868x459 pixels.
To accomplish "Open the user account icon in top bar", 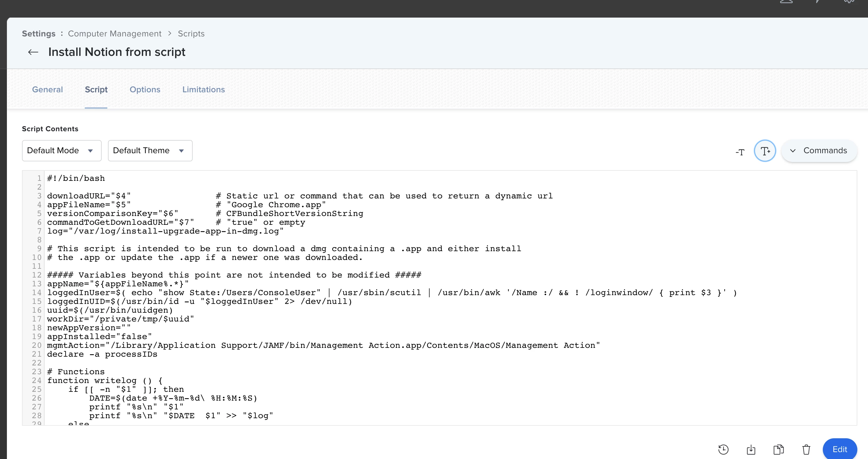I will 786,2.
